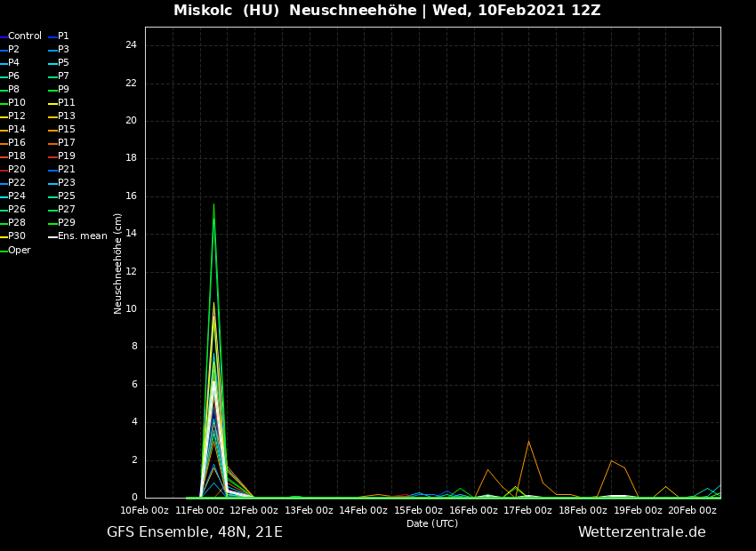Click the Neuschneehöhe (cm) y-axis title
The height and width of the screenshot is (551, 756).
pos(118,263)
